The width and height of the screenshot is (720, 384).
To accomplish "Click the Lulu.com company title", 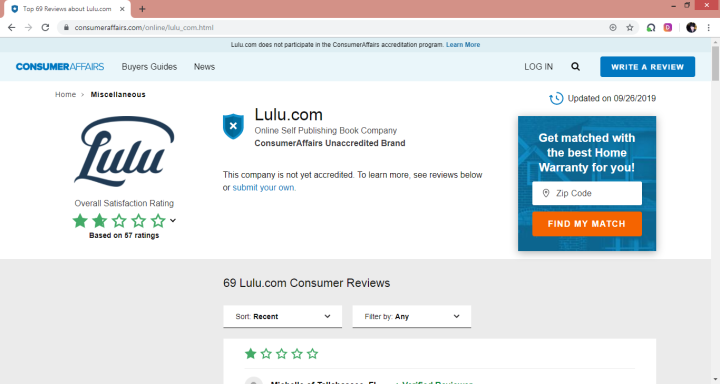I will [288, 114].
